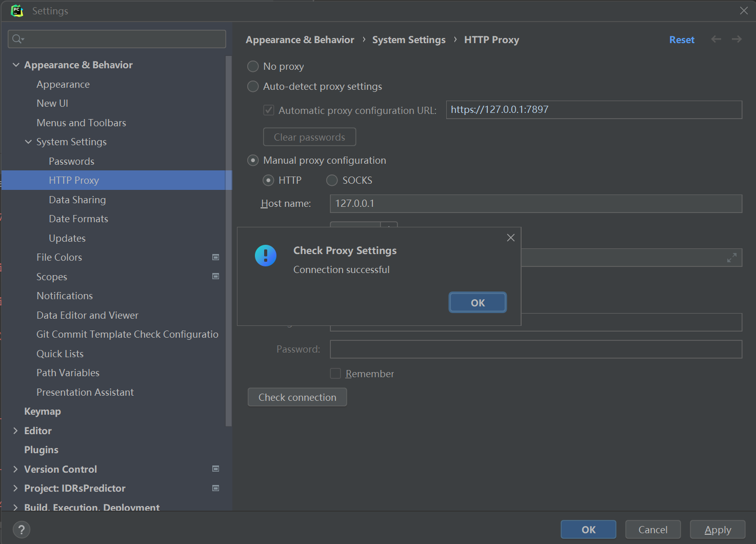Click the exclamation icon in proxy dialog
The image size is (756, 544).
click(x=266, y=256)
